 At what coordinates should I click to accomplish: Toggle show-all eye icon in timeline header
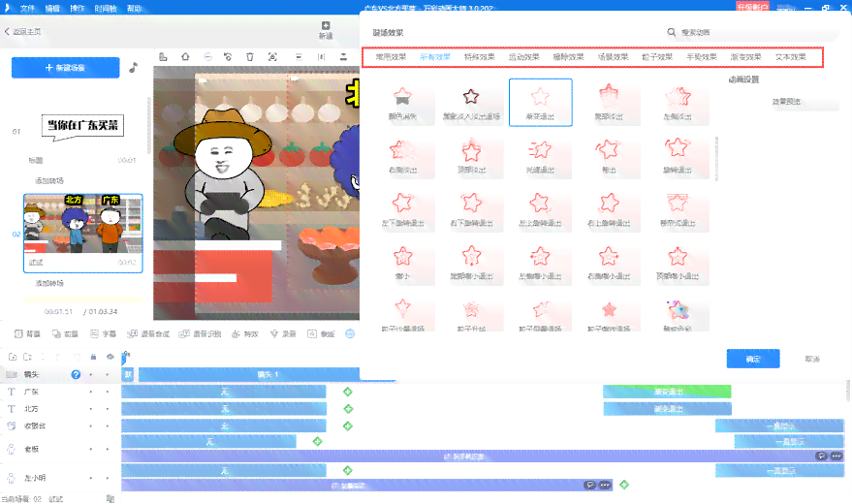[110, 357]
